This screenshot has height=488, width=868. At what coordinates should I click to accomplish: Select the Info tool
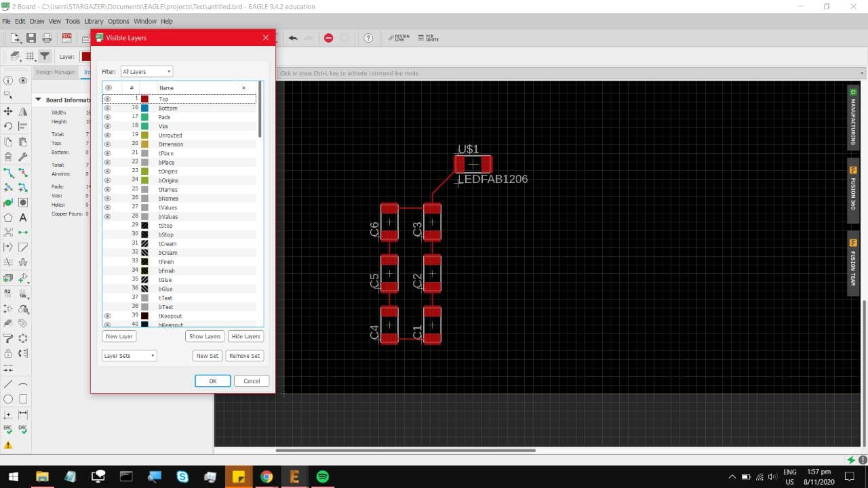pos(8,81)
